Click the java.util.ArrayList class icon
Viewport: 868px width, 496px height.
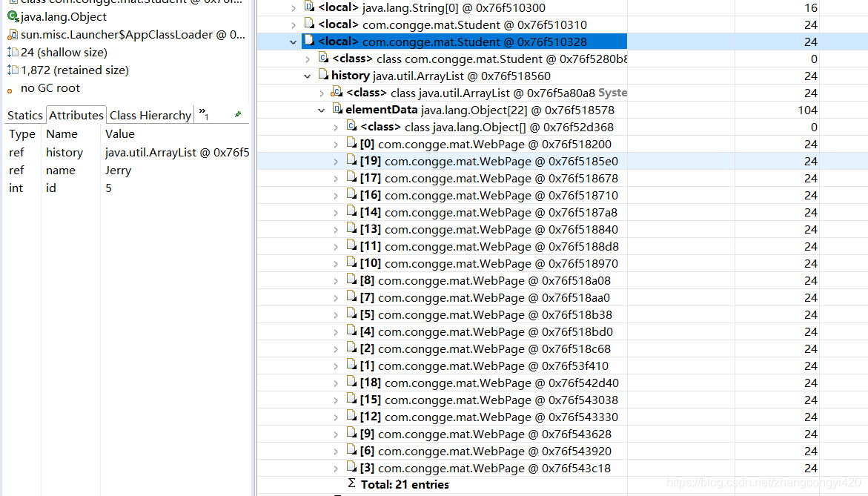[337, 93]
